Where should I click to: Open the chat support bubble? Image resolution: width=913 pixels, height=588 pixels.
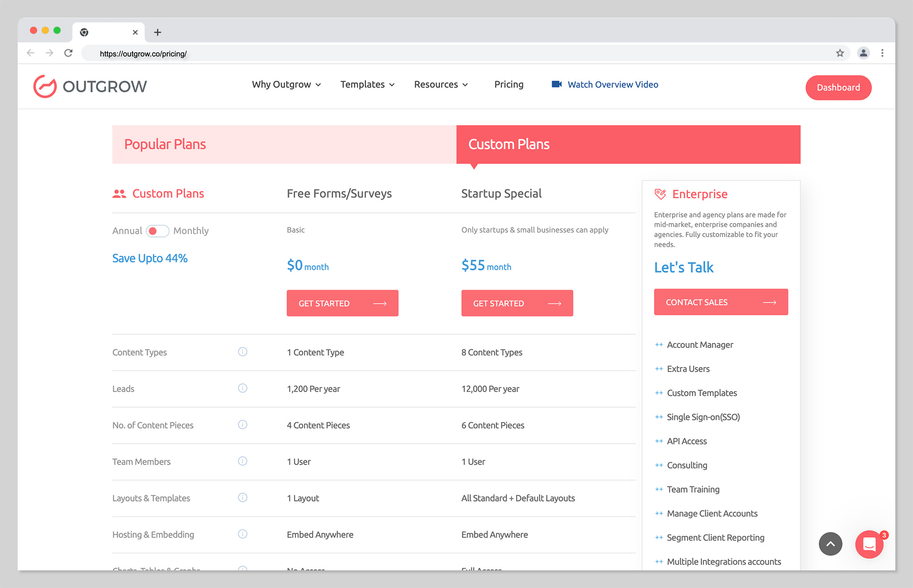click(869, 544)
